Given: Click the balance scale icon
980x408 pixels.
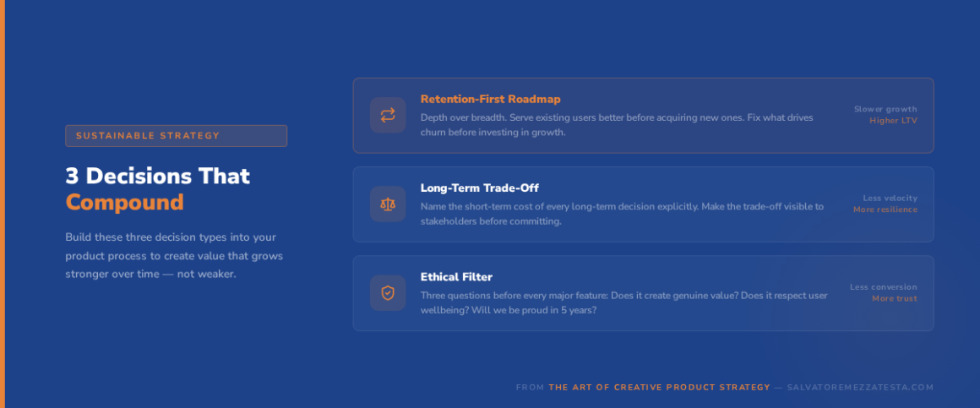Looking at the screenshot, I should pos(388,204).
